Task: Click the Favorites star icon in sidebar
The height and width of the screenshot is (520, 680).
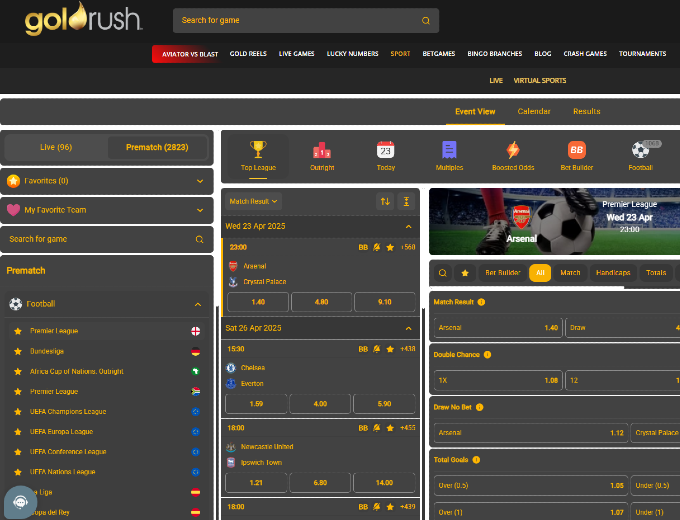Action: (x=13, y=181)
